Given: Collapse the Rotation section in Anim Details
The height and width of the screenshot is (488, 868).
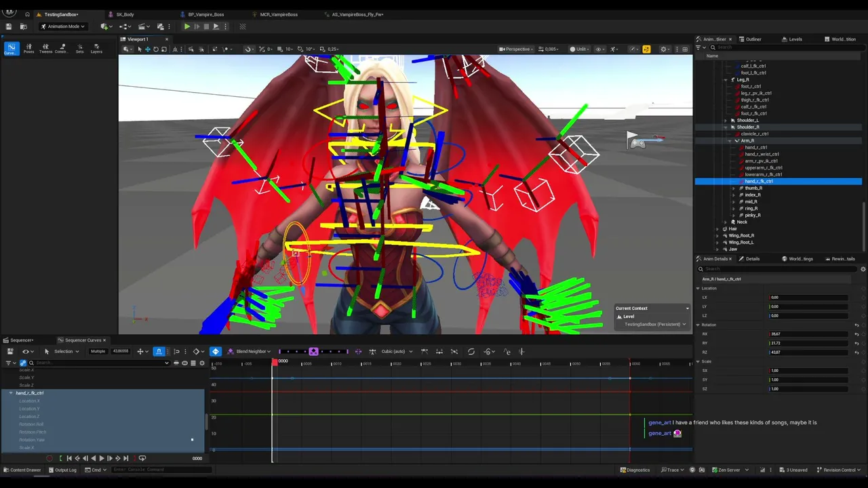Looking at the screenshot, I should coord(698,325).
